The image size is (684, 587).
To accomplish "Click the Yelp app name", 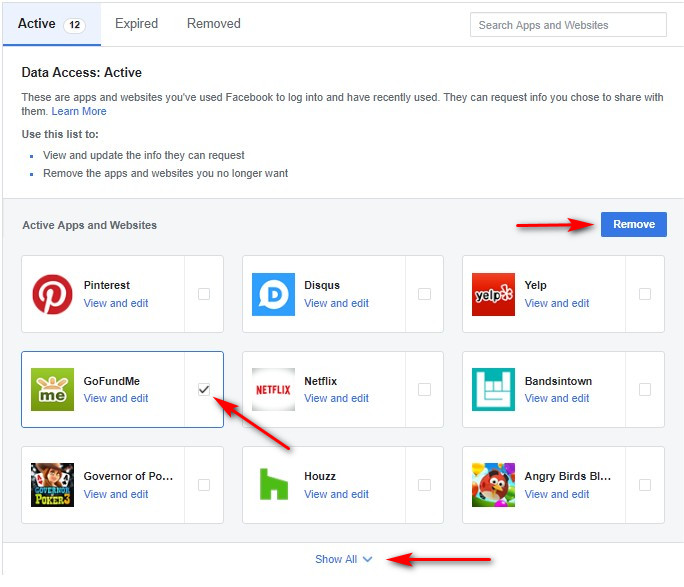I will point(535,285).
